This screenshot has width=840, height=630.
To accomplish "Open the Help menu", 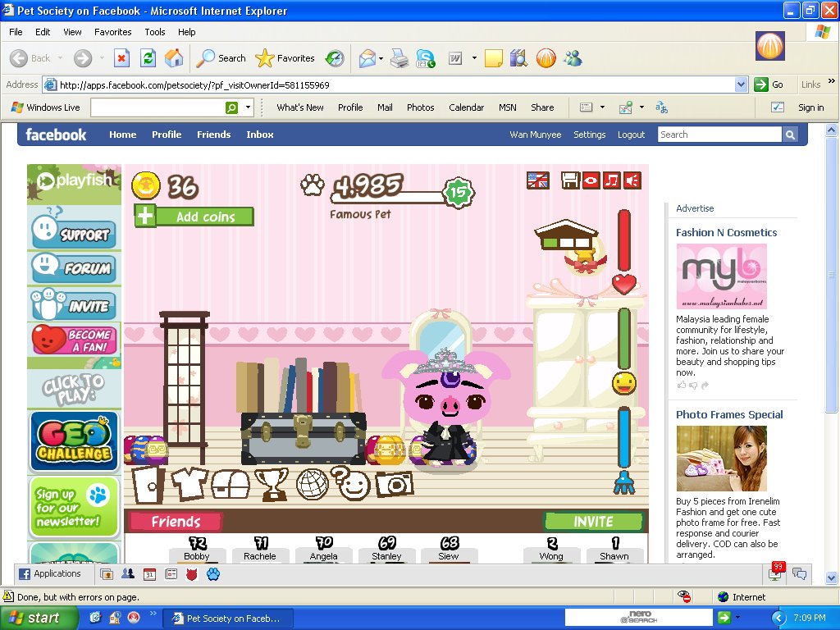I will click(186, 32).
